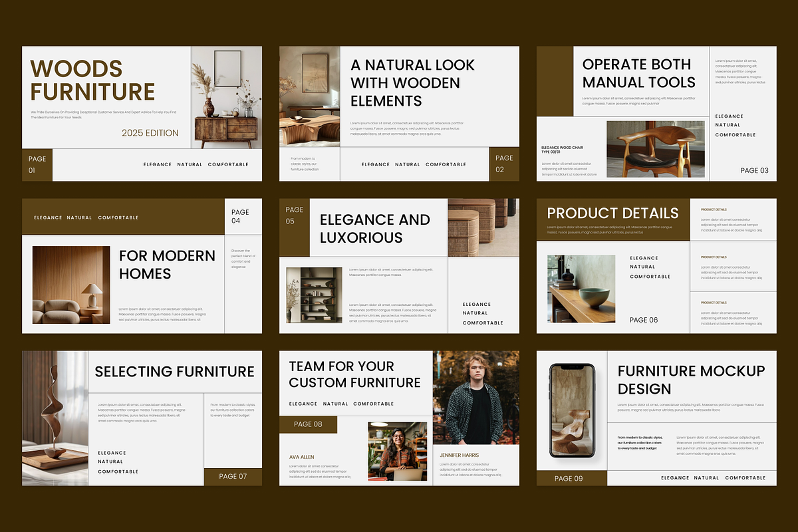The image size is (798, 532).
Task: Select the "PAGE 04" label
Action: click(x=240, y=216)
